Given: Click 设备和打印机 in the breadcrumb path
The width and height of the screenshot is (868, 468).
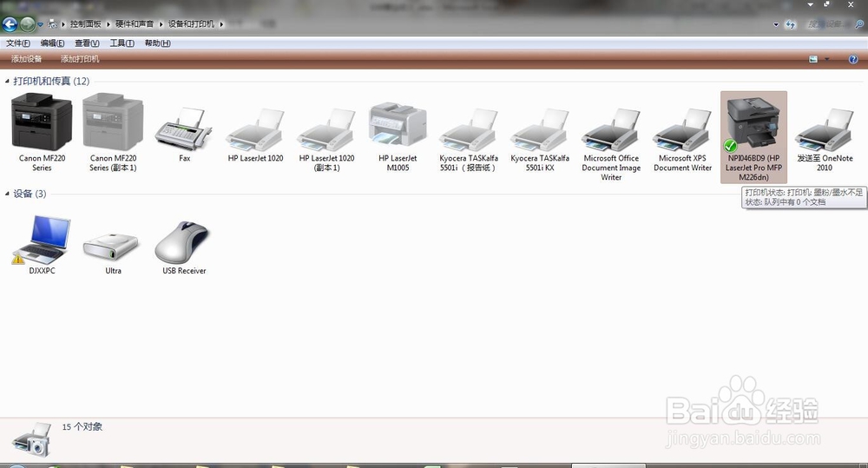Looking at the screenshot, I should 191,24.
